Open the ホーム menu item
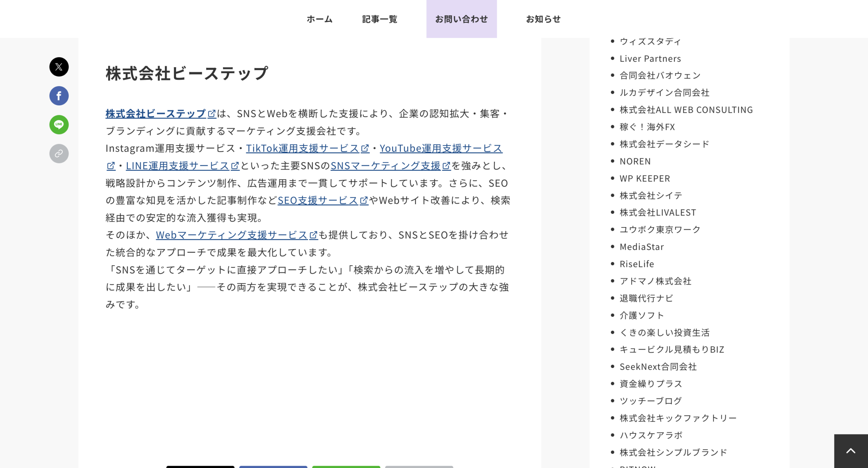The width and height of the screenshot is (868, 468). (x=319, y=19)
